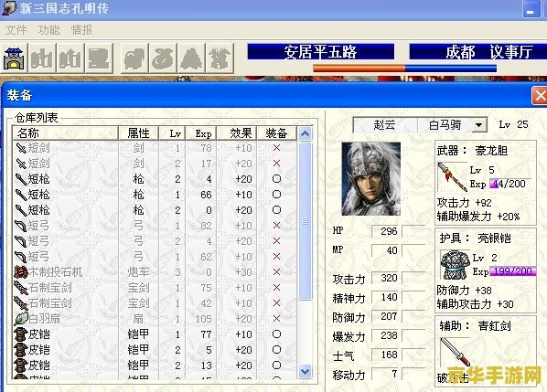Click equip circle on 短枪 Exp 4 row
Viewport: 547px width, 392px height.
pyautogui.click(x=276, y=179)
